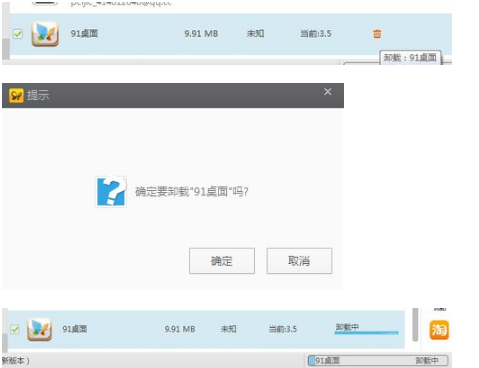Click 9.91 MB size in bottom row
Screen dimensions: 479x368
pyautogui.click(x=180, y=329)
